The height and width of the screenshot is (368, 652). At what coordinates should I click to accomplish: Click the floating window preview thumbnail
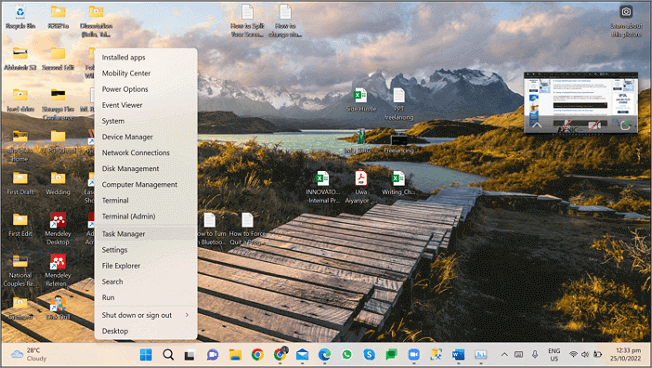pos(580,103)
